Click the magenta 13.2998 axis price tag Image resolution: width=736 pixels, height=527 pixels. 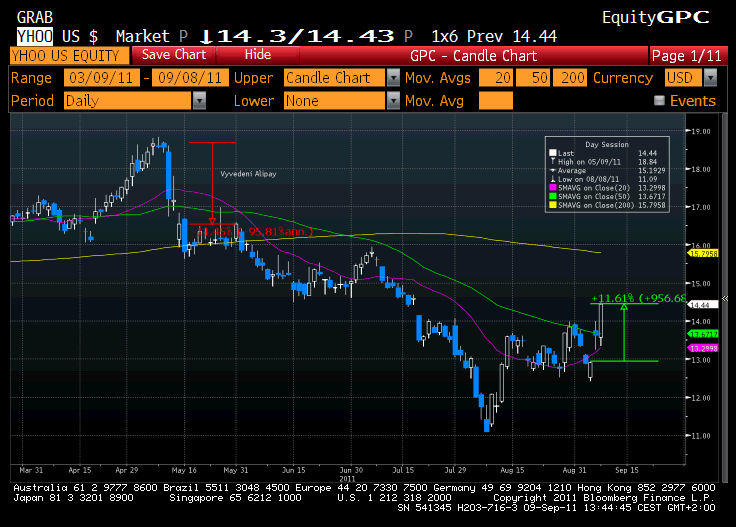point(703,348)
